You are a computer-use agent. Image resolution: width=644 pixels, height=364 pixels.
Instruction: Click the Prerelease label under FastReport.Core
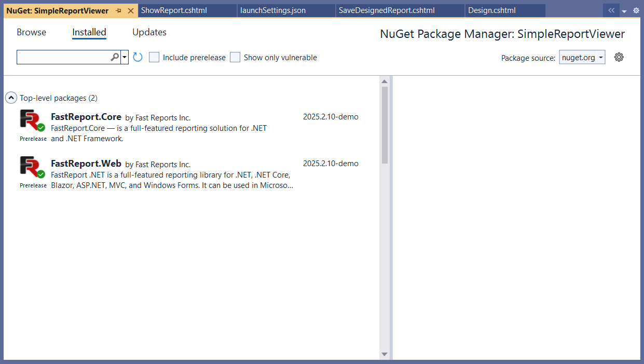pos(33,139)
